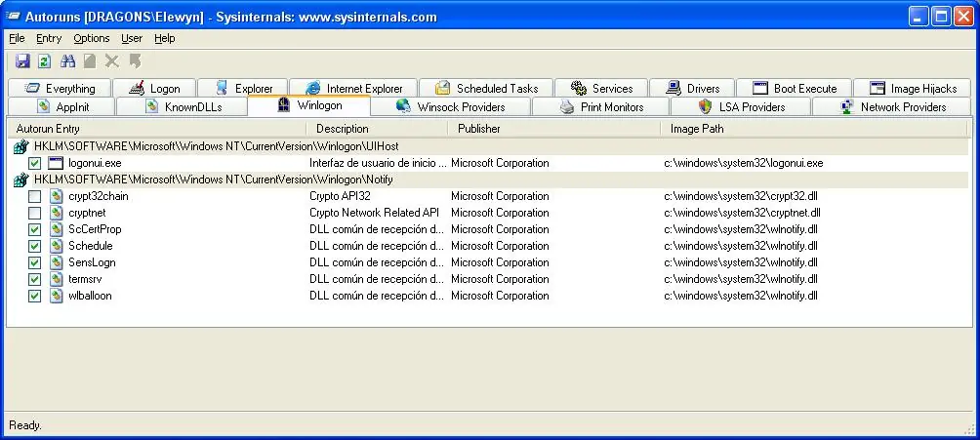Click the c:\windows\system32\logonui.exe image path
980x440 pixels.
[744, 164]
